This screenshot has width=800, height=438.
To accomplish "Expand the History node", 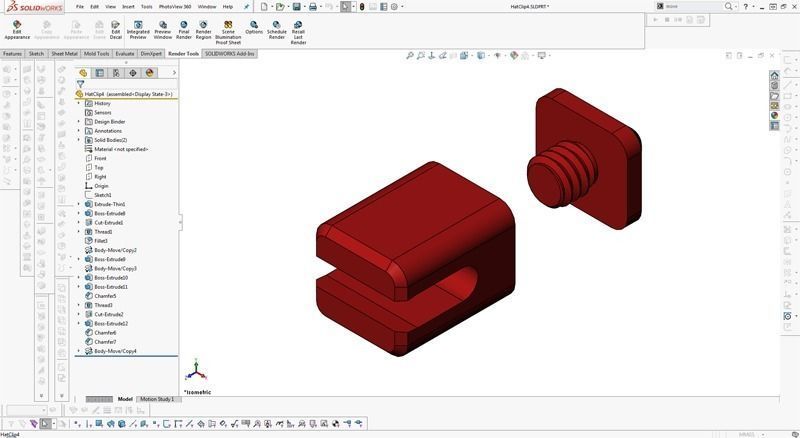I will [x=79, y=103].
